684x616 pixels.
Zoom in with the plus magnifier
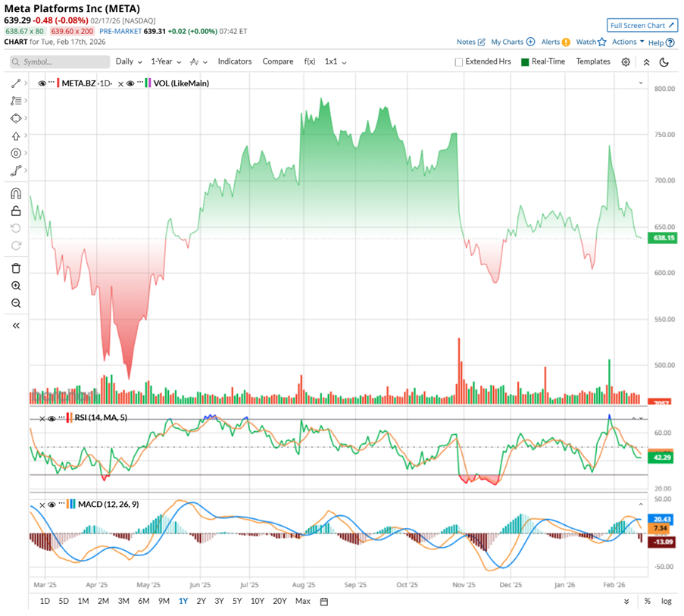16,286
